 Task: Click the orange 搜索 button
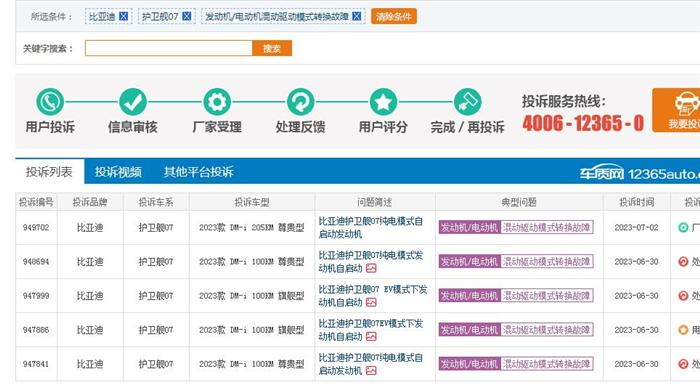click(x=272, y=48)
